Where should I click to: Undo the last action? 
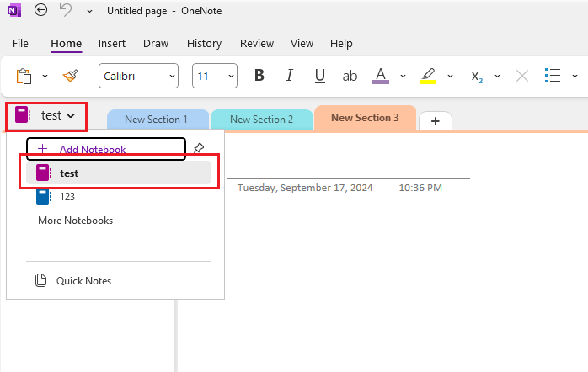pos(66,10)
